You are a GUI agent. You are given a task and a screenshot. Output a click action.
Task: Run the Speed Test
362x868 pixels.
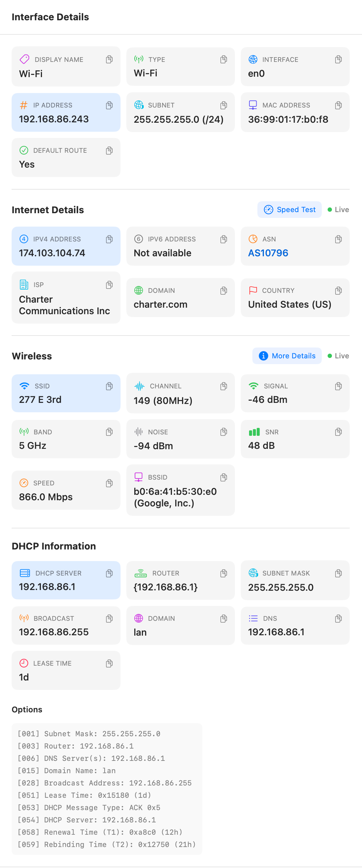coord(290,210)
